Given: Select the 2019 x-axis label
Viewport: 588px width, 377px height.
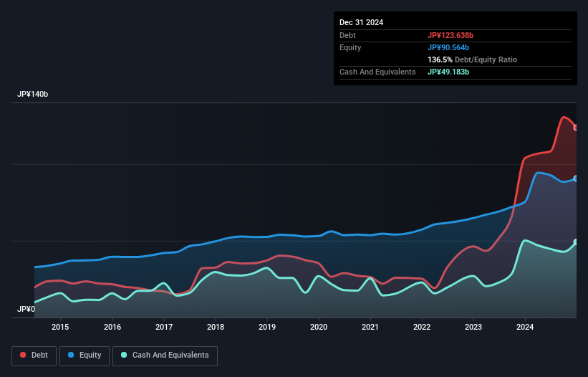Looking at the screenshot, I should (267, 327).
